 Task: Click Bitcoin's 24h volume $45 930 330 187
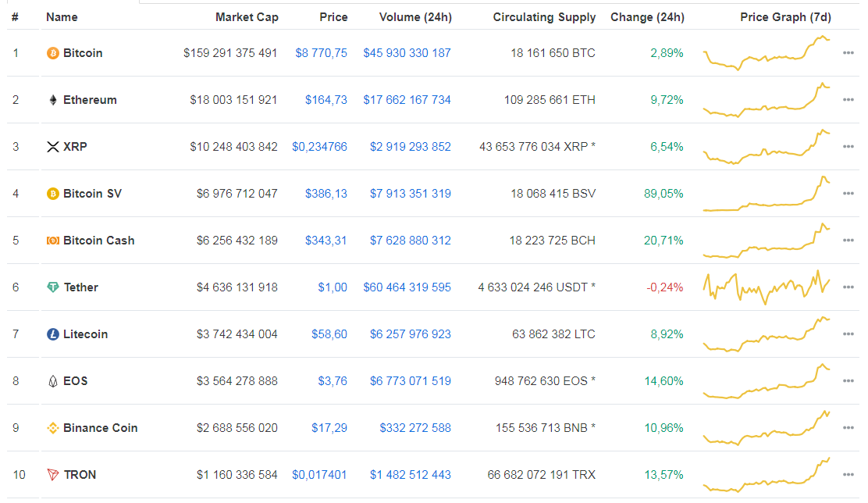click(407, 53)
